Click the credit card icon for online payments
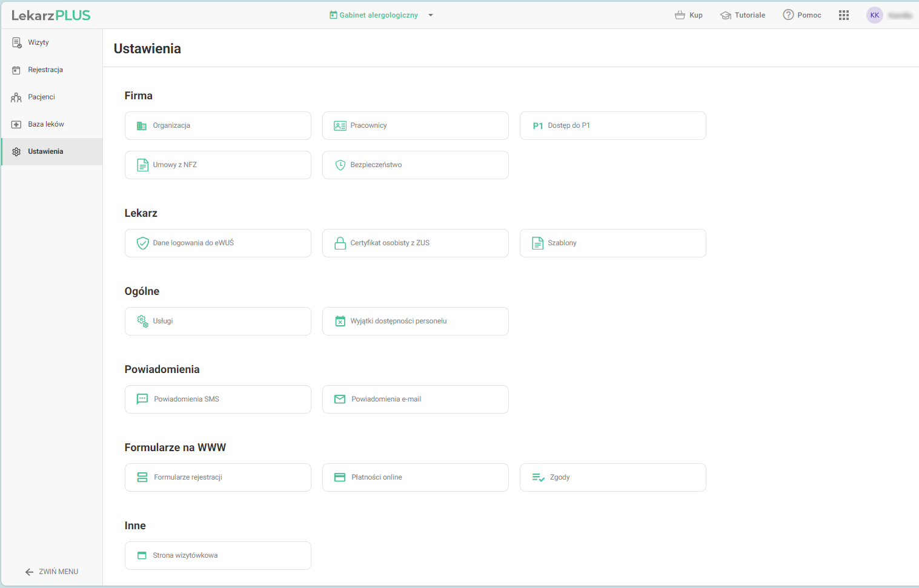The image size is (919, 588). (x=340, y=478)
